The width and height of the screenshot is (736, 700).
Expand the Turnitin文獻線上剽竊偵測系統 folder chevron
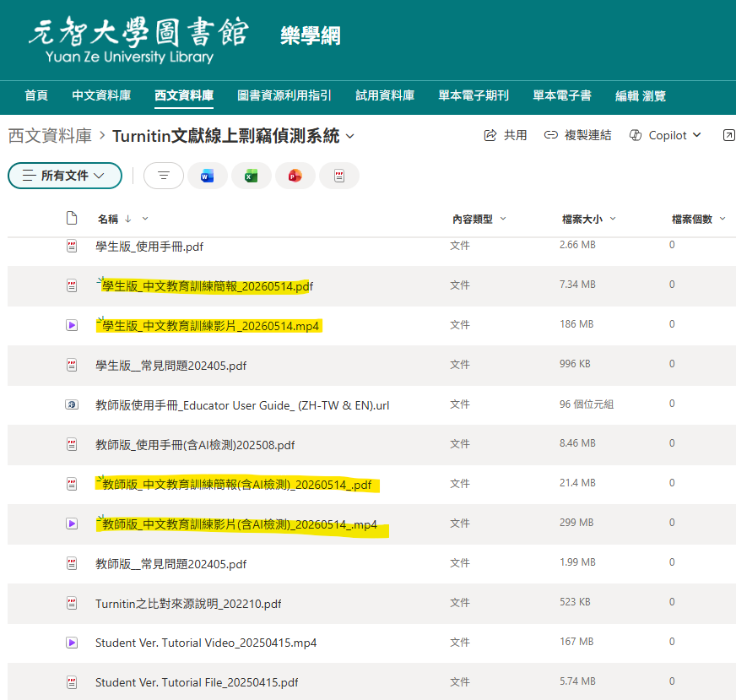[349, 137]
